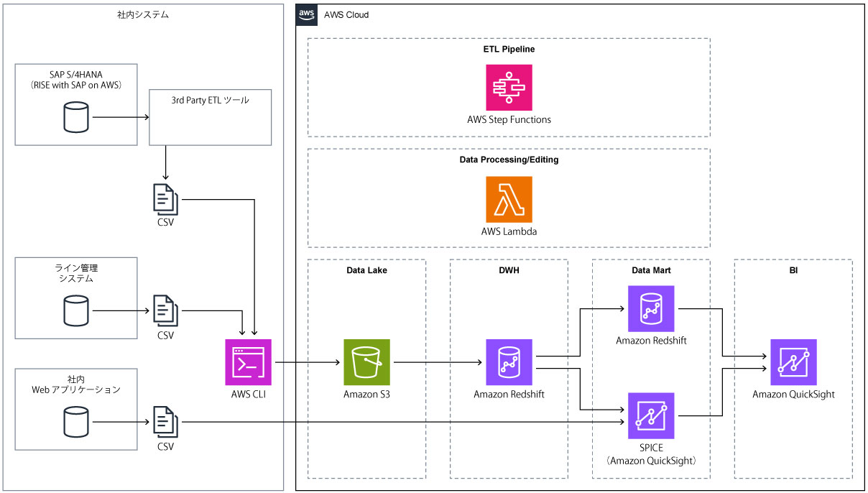
Task: Select the ETL Pipeline heading
Action: [509, 50]
